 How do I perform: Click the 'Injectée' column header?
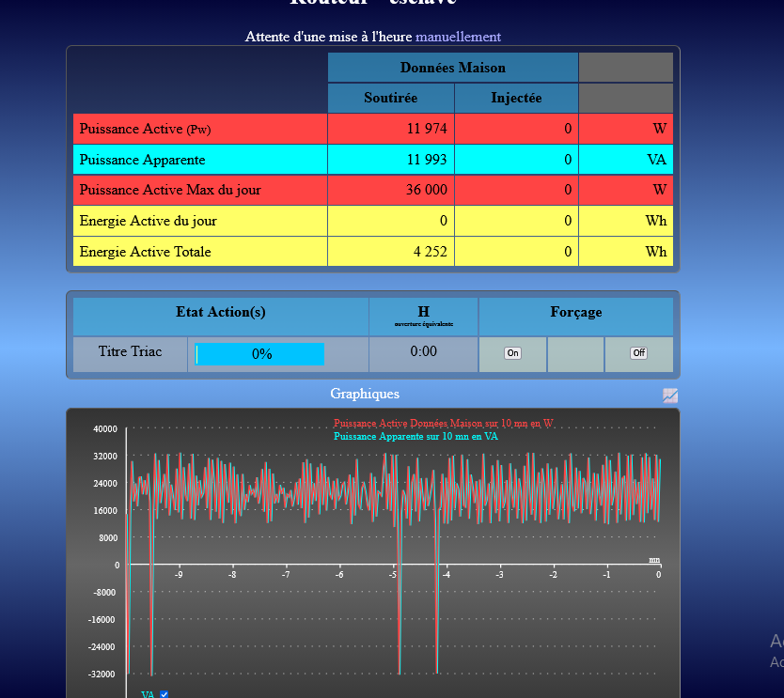(516, 98)
